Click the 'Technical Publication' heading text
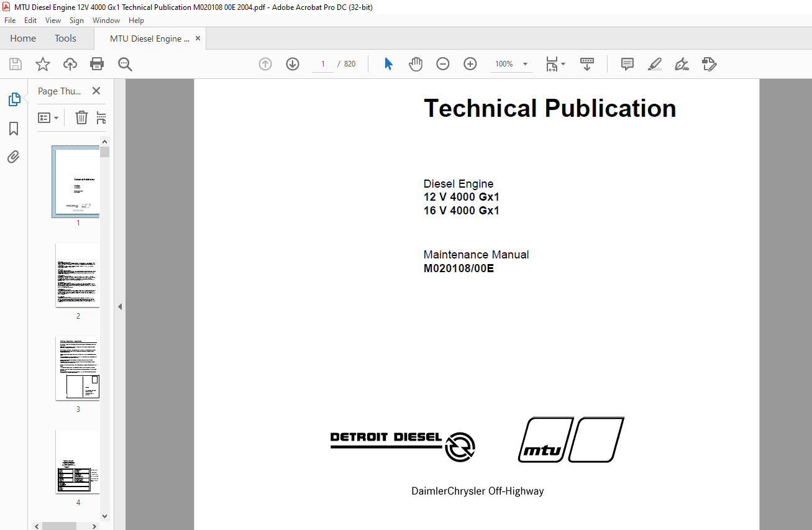Screen dimensions: 812x530 point(550,108)
